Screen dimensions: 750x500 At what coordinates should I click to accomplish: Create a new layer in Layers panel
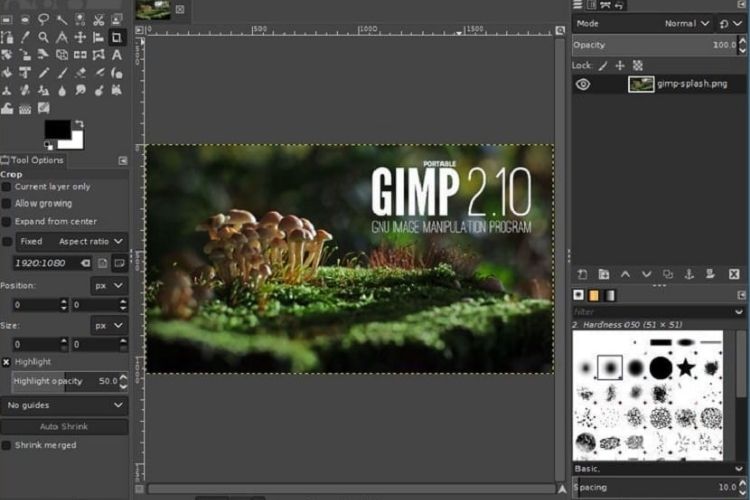582,275
